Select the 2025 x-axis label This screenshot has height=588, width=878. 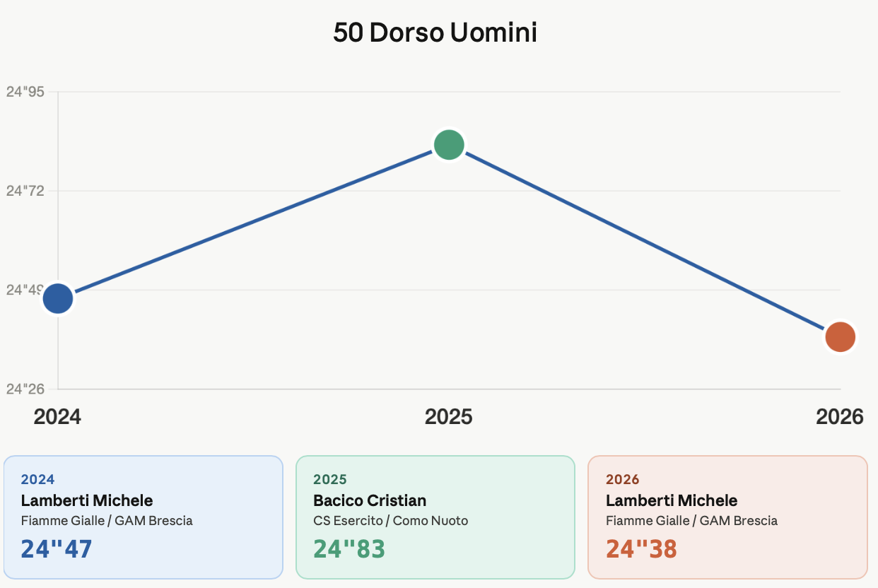pos(449,417)
